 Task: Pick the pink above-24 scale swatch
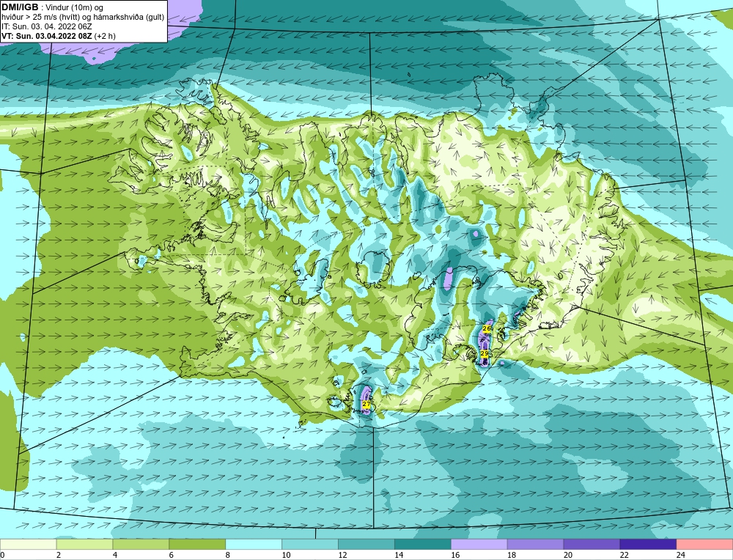click(x=704, y=545)
